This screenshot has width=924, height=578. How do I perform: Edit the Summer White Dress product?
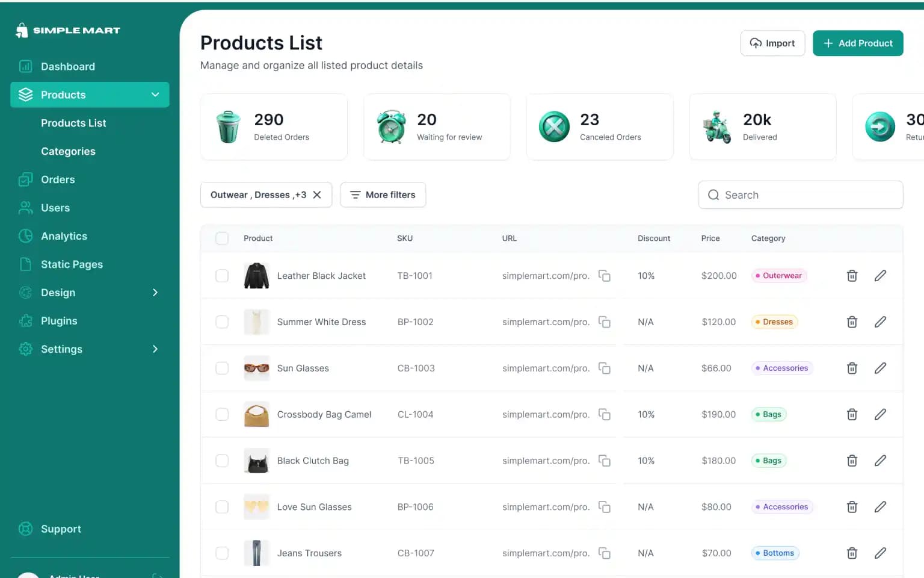[x=880, y=322]
